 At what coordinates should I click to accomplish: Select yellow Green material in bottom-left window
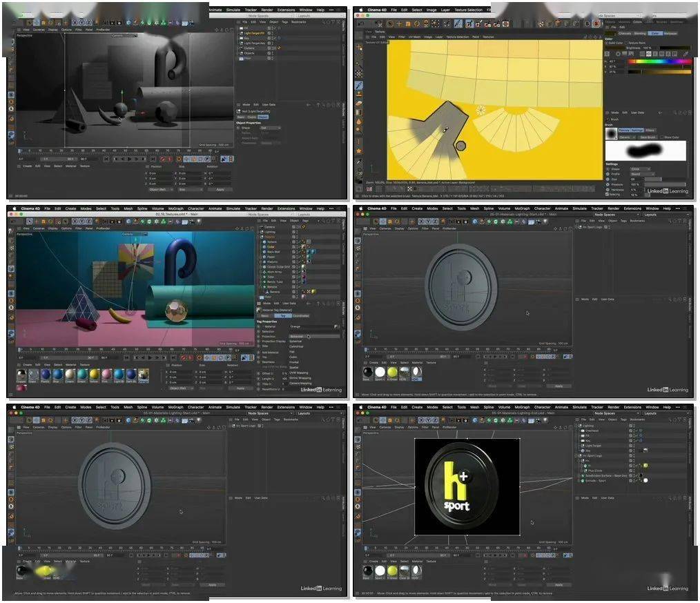tap(45, 571)
